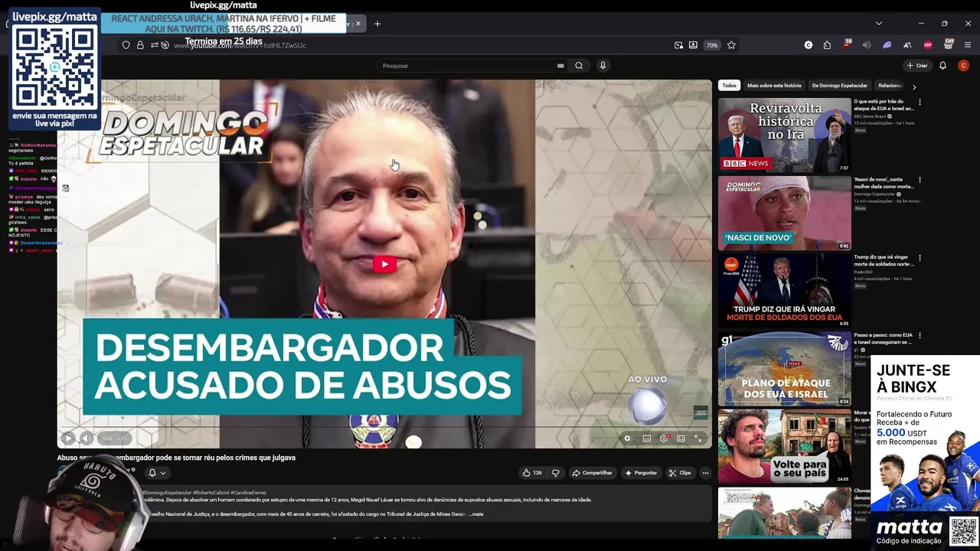Switch to theater mode in the player
Viewport: 980px width, 551px height.
click(681, 439)
